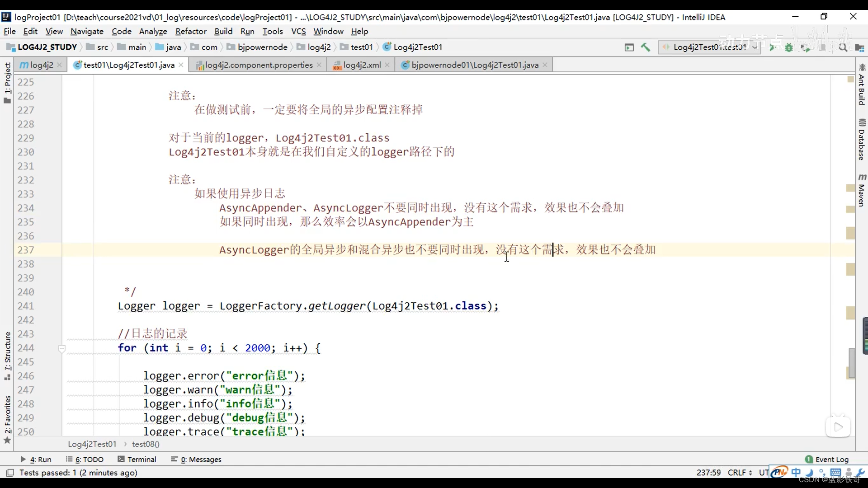
Task: Open the Ant Build tool window
Action: click(x=862, y=84)
